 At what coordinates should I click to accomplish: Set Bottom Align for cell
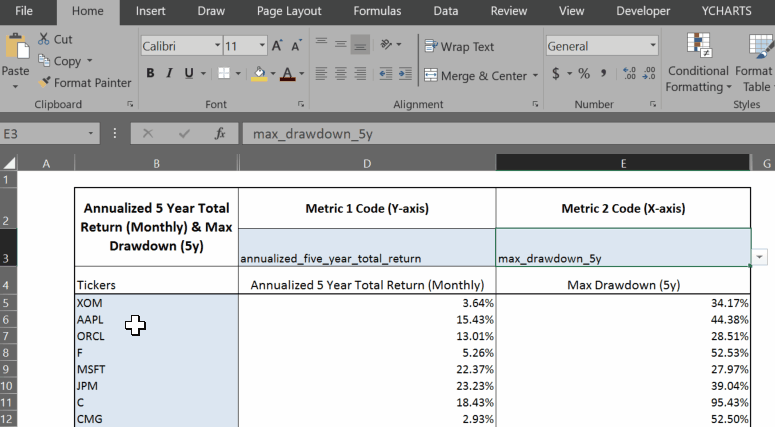tap(360, 44)
